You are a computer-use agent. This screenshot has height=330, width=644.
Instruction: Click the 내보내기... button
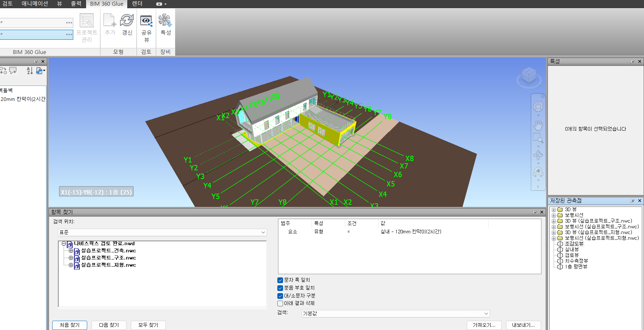[x=523, y=325]
